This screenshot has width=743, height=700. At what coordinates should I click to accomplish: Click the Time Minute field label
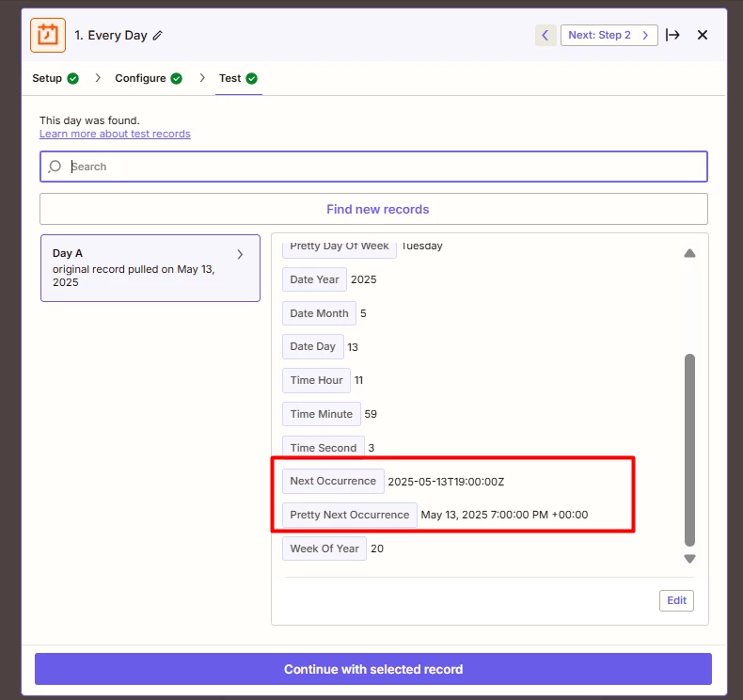pyautogui.click(x=322, y=414)
